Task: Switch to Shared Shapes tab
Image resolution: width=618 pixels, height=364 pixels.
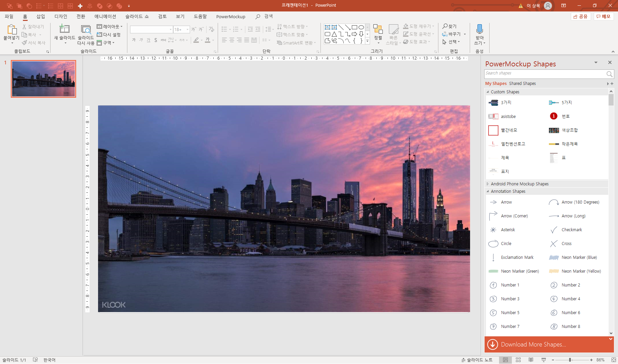Action: coord(522,84)
